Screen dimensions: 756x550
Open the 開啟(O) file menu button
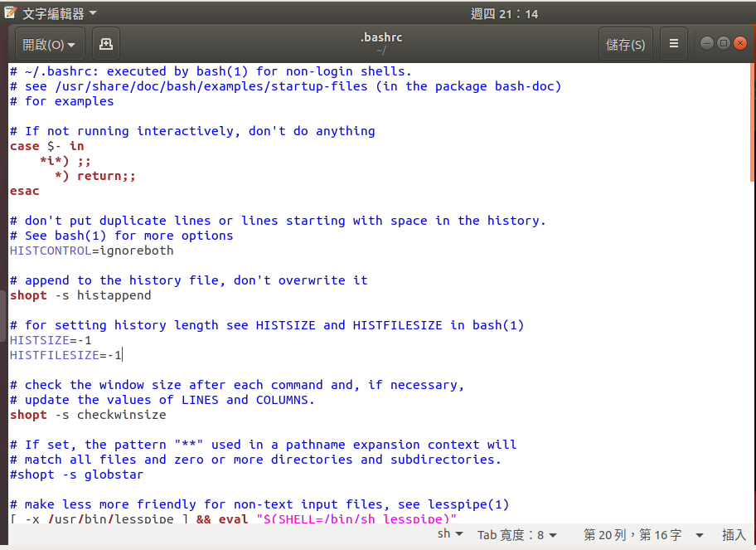[50, 45]
